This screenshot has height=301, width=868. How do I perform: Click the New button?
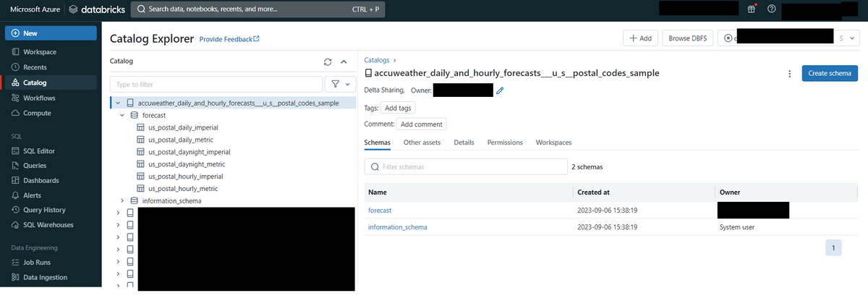point(51,33)
